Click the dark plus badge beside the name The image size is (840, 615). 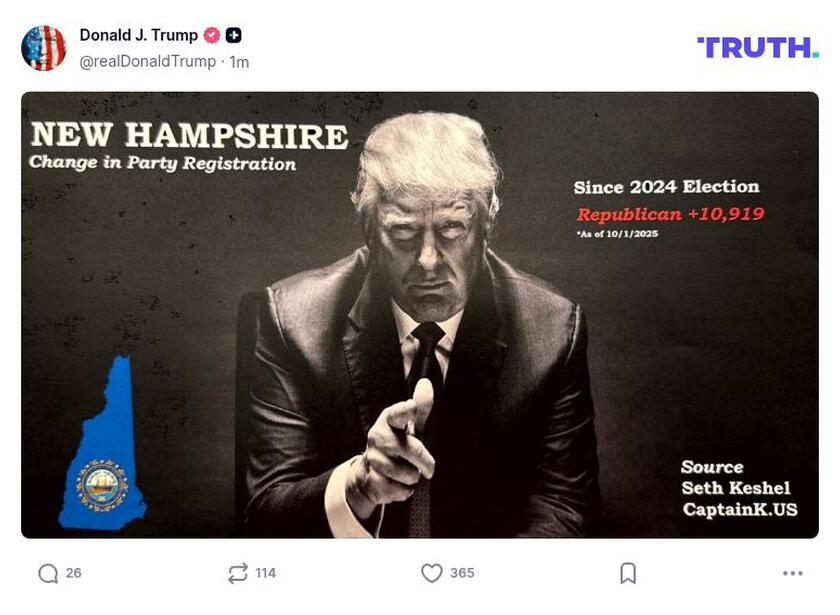pos(233,35)
